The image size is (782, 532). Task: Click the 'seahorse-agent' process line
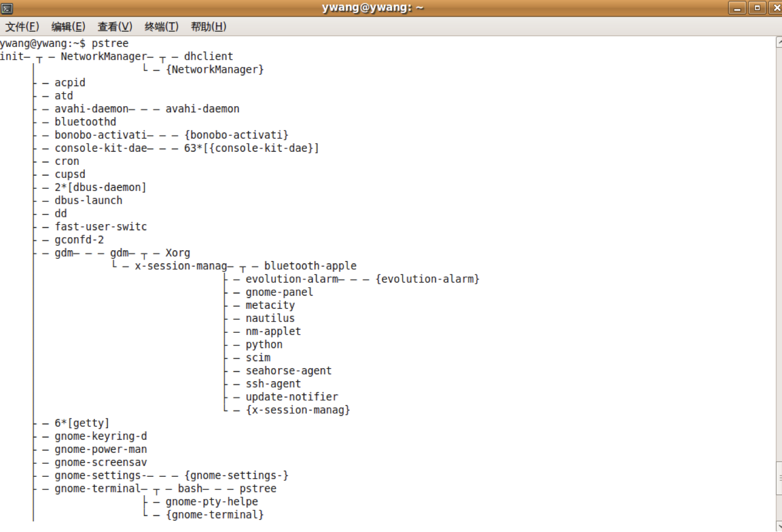pyautogui.click(x=289, y=371)
